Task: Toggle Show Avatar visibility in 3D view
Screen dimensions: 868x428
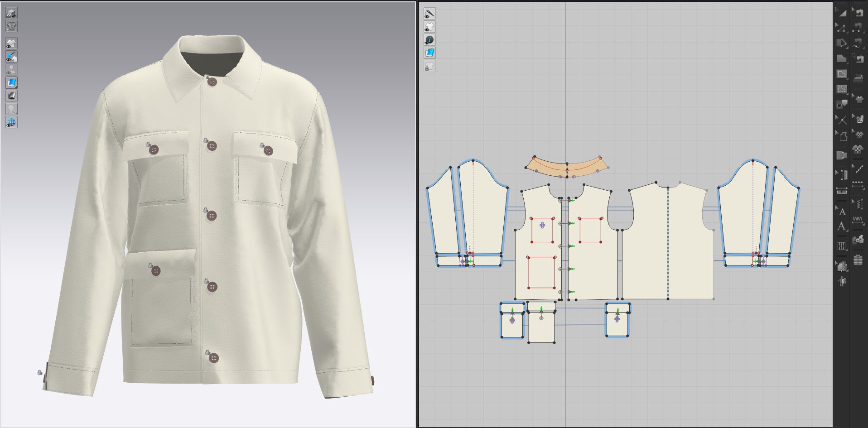Action: coord(11,70)
